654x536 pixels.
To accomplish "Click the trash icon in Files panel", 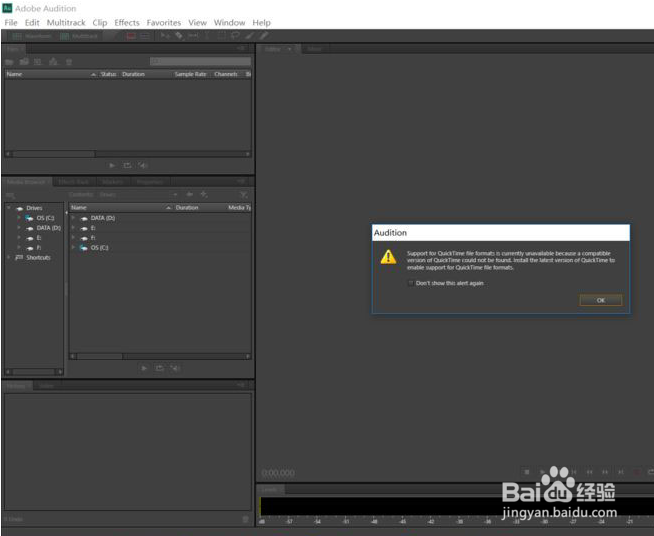I will (x=69, y=62).
